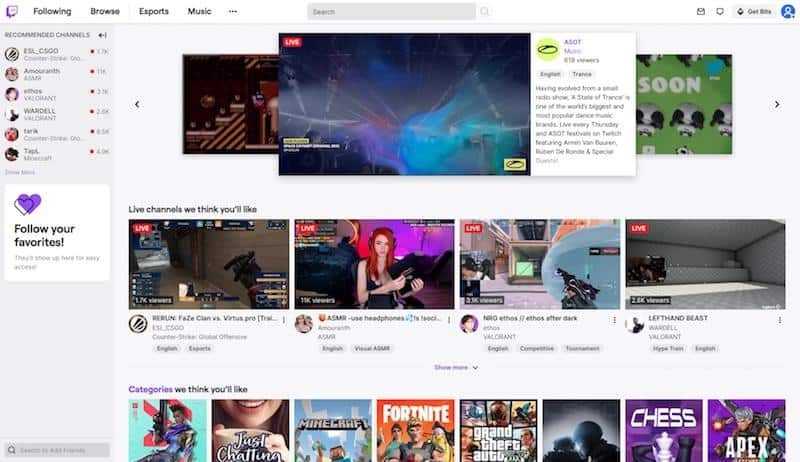Expand live channels with Show more
The width and height of the screenshot is (800, 462).
click(x=456, y=367)
